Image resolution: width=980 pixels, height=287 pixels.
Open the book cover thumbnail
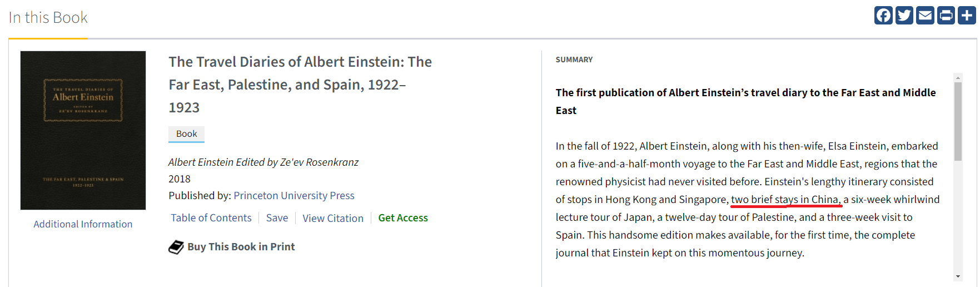(x=83, y=130)
